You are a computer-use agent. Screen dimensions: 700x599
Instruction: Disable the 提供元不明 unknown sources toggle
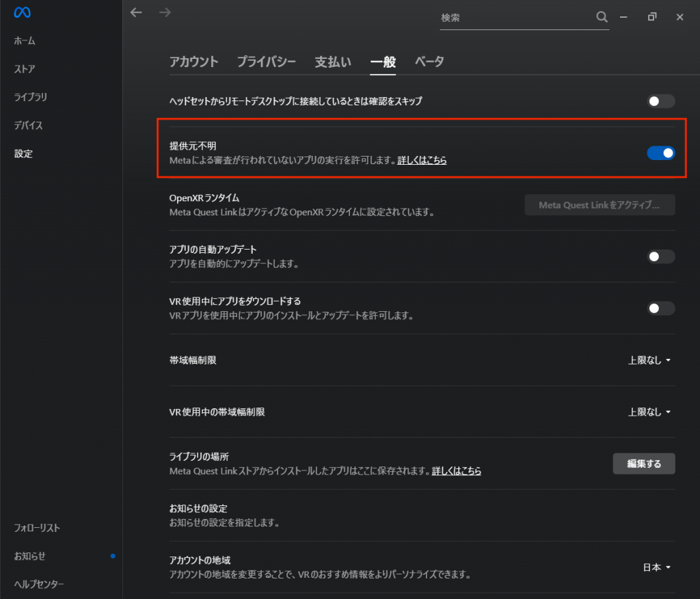[660, 153]
